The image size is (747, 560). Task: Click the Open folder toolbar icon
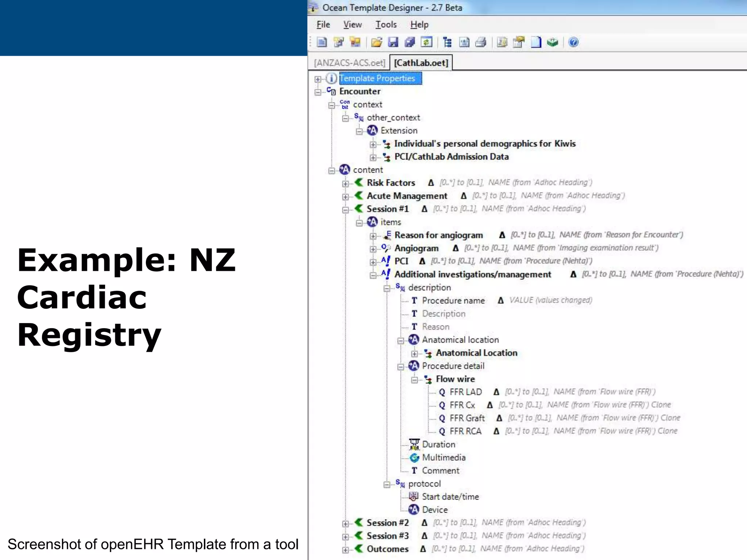click(x=376, y=42)
